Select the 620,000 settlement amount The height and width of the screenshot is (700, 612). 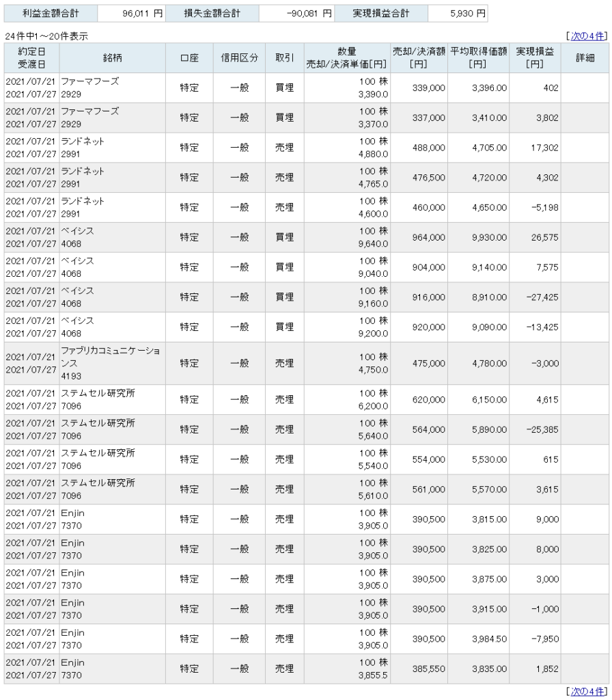coord(419,399)
